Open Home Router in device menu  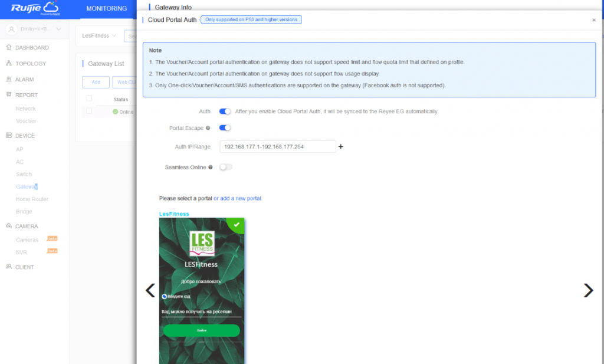coord(32,199)
